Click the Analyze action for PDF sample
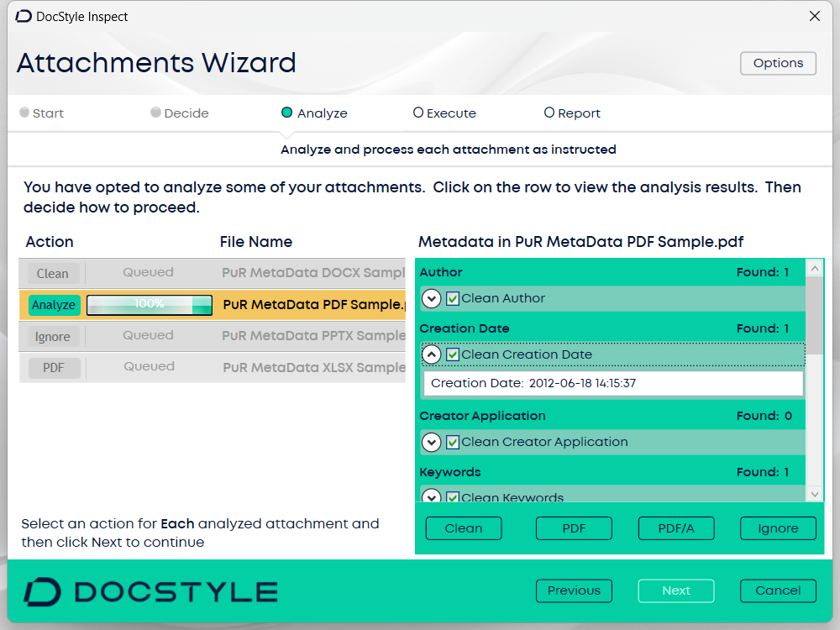This screenshot has width=840, height=630. point(54,305)
